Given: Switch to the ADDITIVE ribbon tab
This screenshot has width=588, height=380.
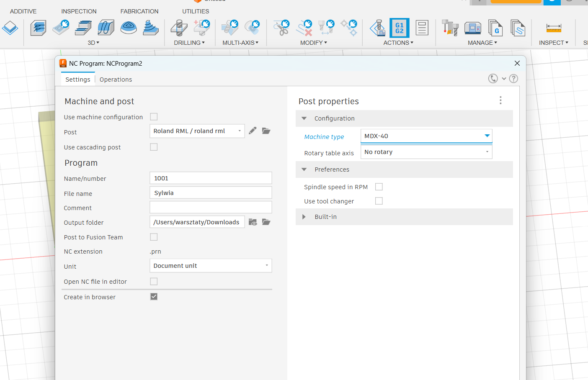Looking at the screenshot, I should coord(23,11).
